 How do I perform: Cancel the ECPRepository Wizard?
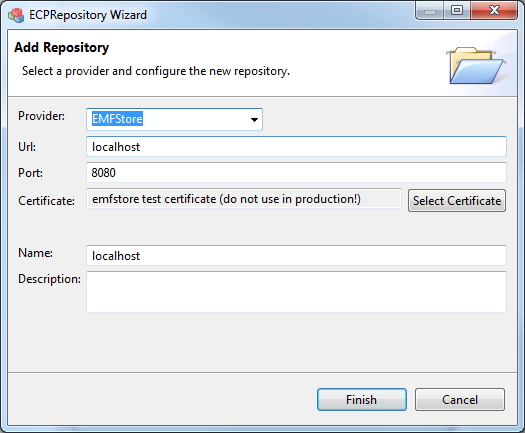coord(460,400)
